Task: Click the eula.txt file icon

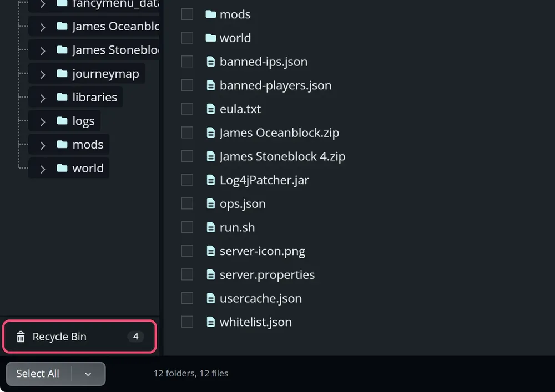Action: (210, 109)
